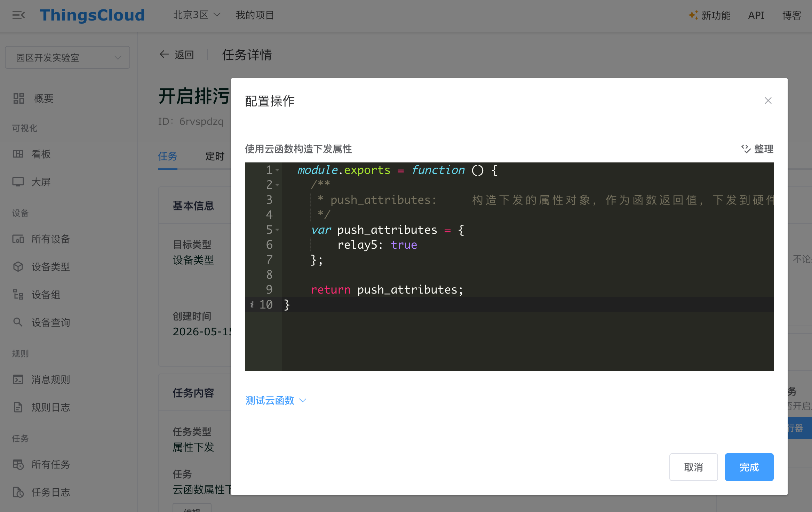Image resolution: width=812 pixels, height=512 pixels.
Task: Fold code at line 1
Action: click(277, 170)
